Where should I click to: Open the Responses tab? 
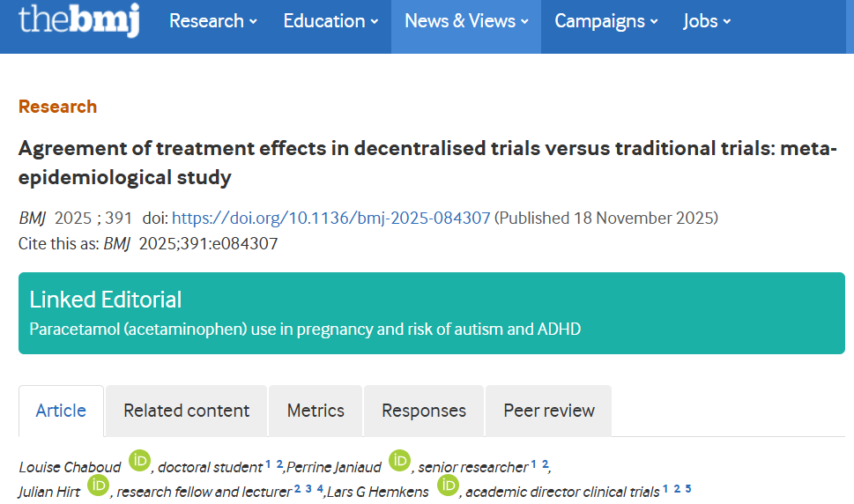tap(424, 411)
